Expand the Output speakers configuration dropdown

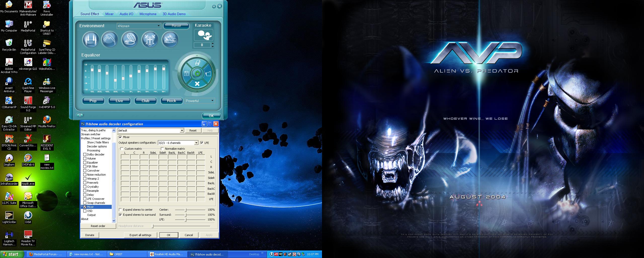(196, 143)
